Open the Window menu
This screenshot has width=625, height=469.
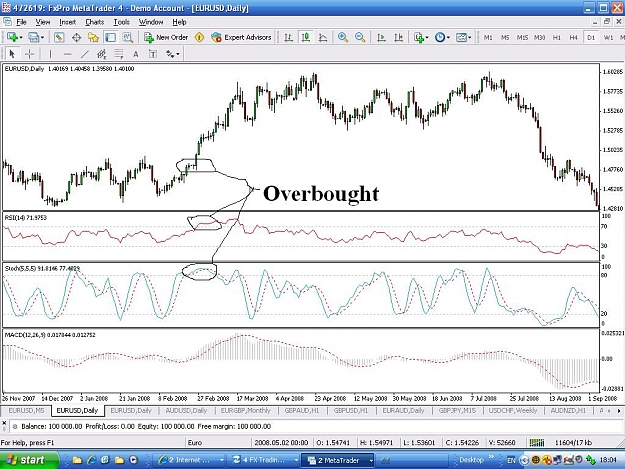(x=151, y=22)
